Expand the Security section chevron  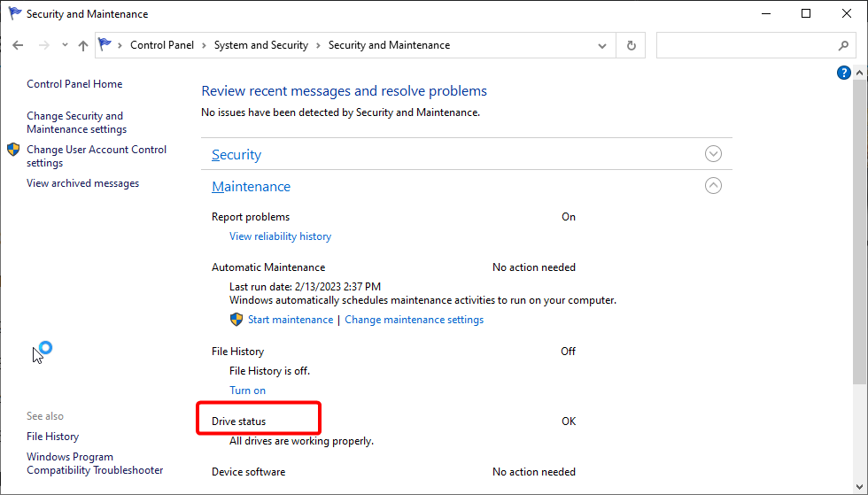(713, 154)
